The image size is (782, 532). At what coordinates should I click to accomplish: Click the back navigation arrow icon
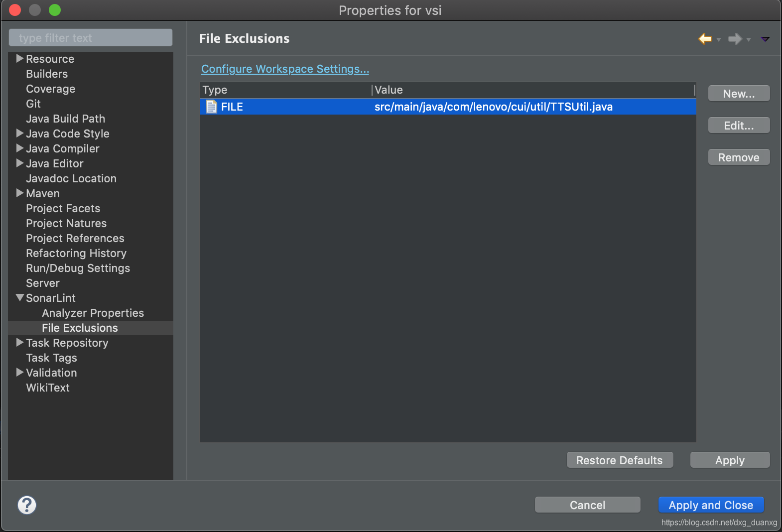pyautogui.click(x=705, y=38)
